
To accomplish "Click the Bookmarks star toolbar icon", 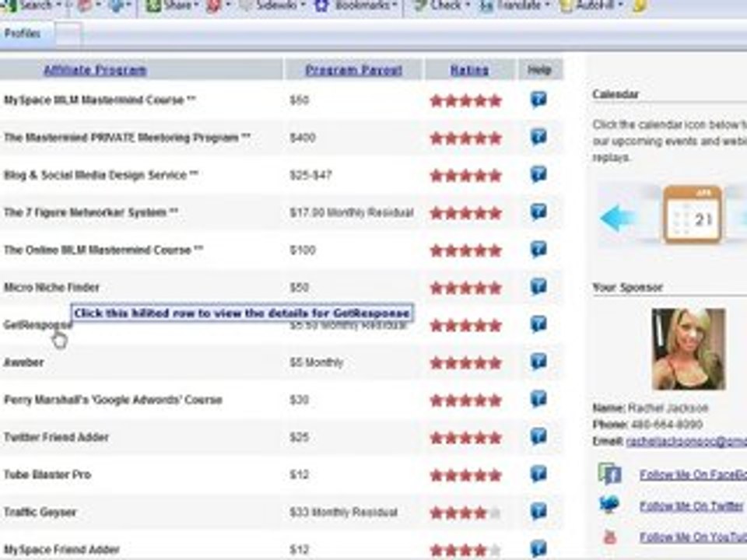I will coord(322,5).
